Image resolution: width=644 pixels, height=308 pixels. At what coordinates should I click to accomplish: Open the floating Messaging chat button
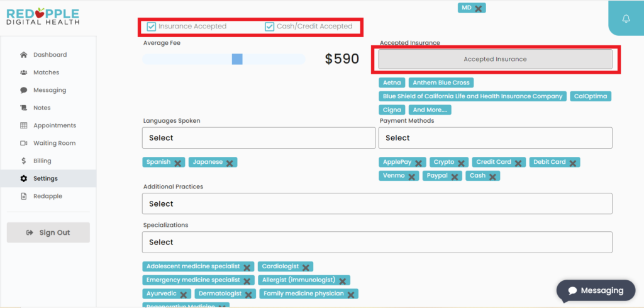tap(596, 291)
